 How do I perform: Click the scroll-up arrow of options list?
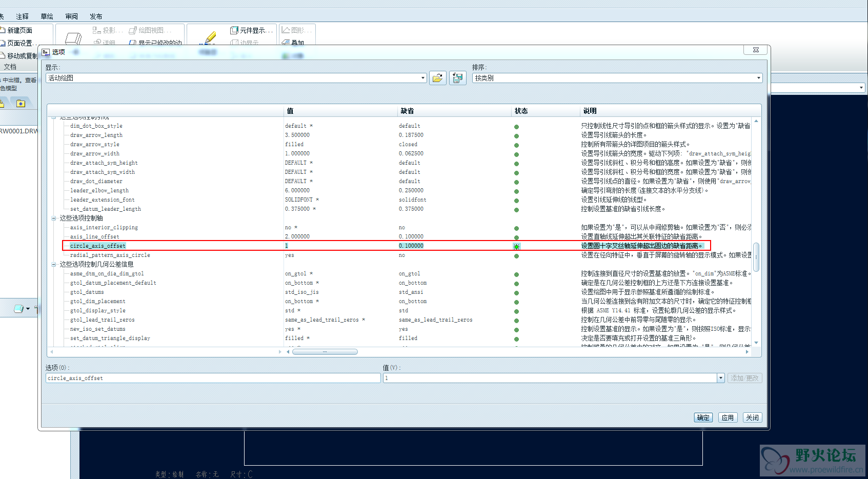756,121
